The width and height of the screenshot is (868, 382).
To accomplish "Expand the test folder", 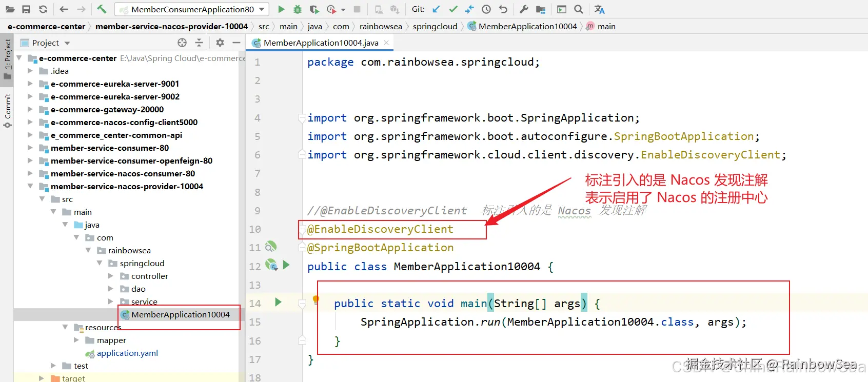I will (x=53, y=366).
